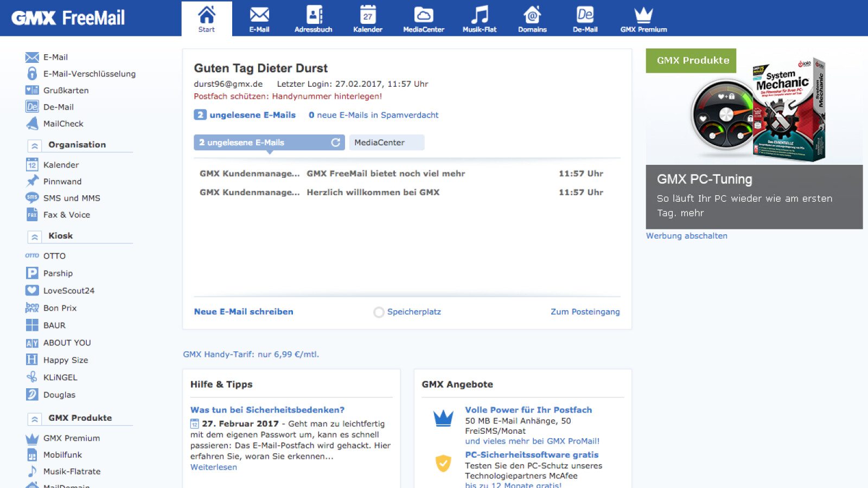Click the Douglas icon in Kiosk
The height and width of the screenshot is (488, 868).
pyautogui.click(x=32, y=394)
